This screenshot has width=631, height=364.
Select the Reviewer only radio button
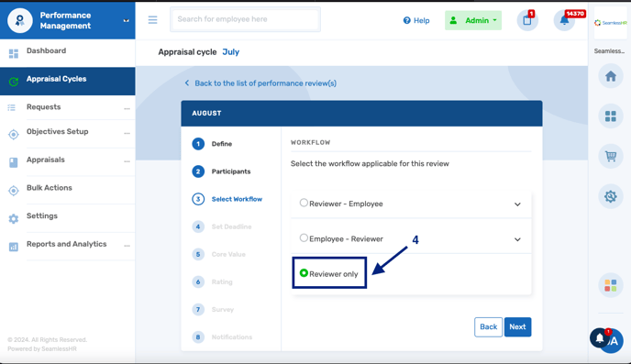[304, 273]
